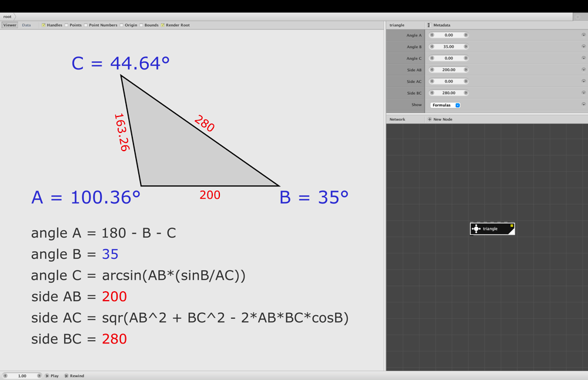Step frame number back with left arrow

(x=5, y=375)
